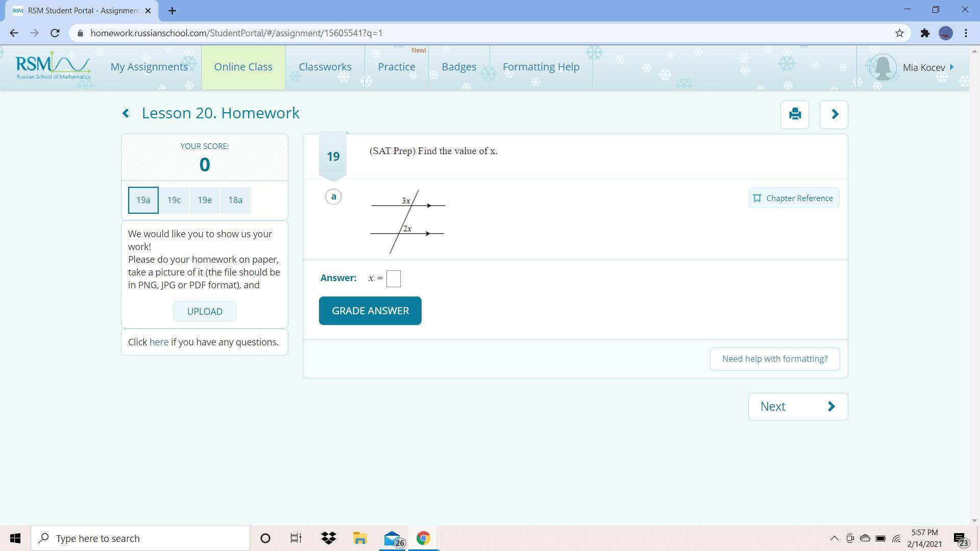Click the print assignment icon
Screen dimensions: 980x551
[x=795, y=114]
